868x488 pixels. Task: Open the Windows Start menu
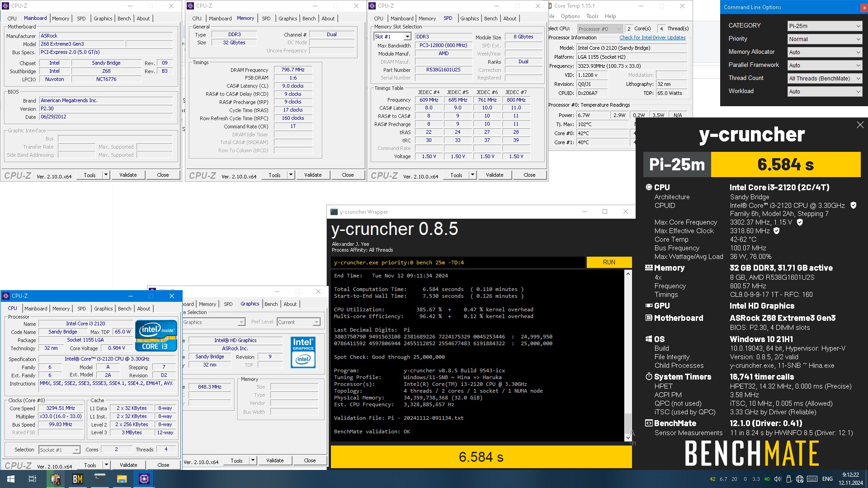(x=11, y=479)
